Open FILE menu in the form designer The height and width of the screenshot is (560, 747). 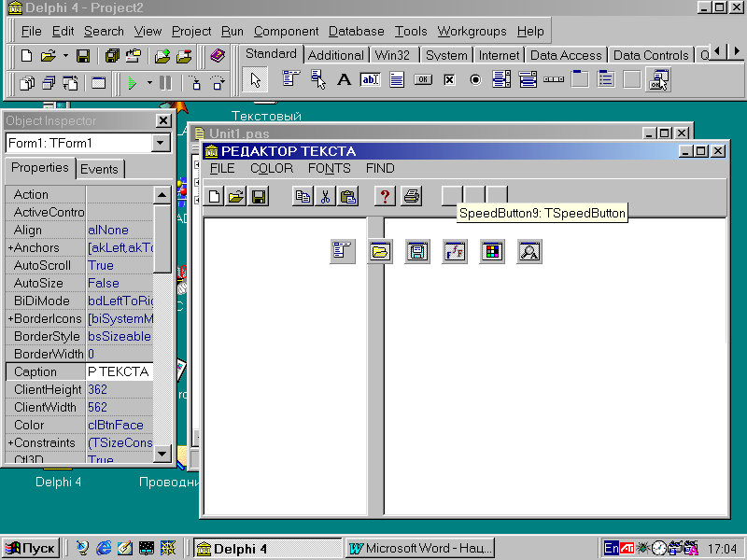click(222, 169)
